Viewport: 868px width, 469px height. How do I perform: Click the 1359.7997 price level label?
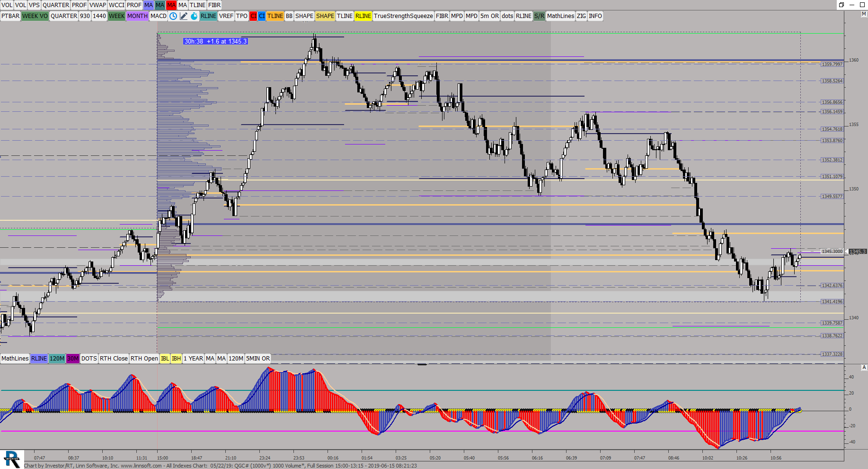[832, 64]
